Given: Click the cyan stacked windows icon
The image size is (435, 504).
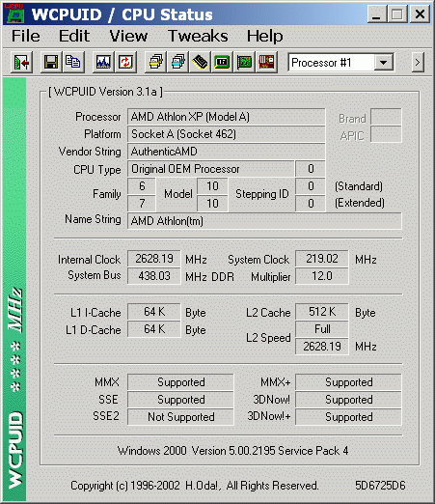Looking at the screenshot, I should tap(177, 62).
